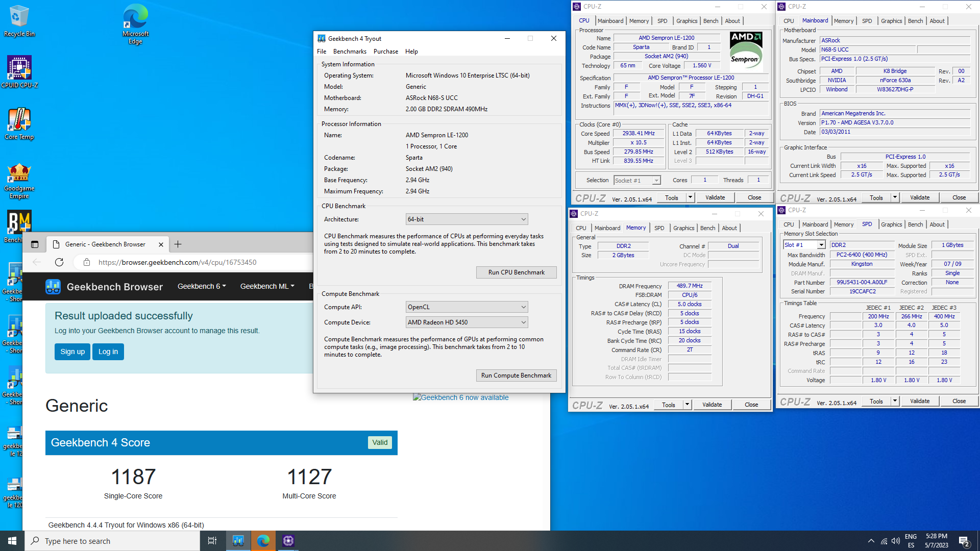Switch the ENG ES input language indicator
The image size is (980, 551).
pyautogui.click(x=911, y=541)
